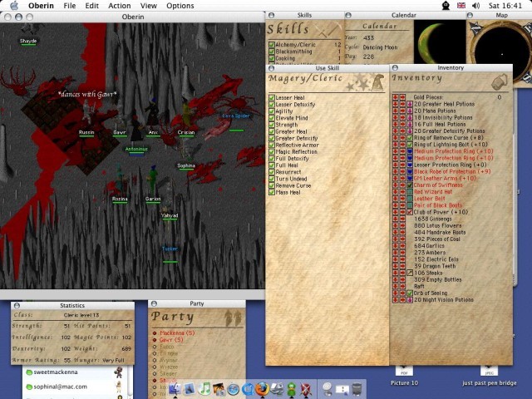532x399 pixels.
Task: Open the Apple menu
Action: pos(13,6)
